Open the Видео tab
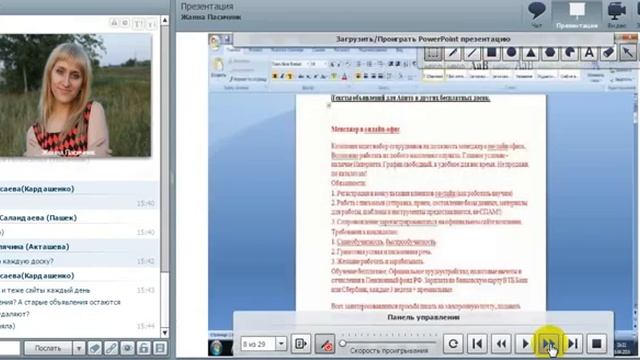 point(617,15)
